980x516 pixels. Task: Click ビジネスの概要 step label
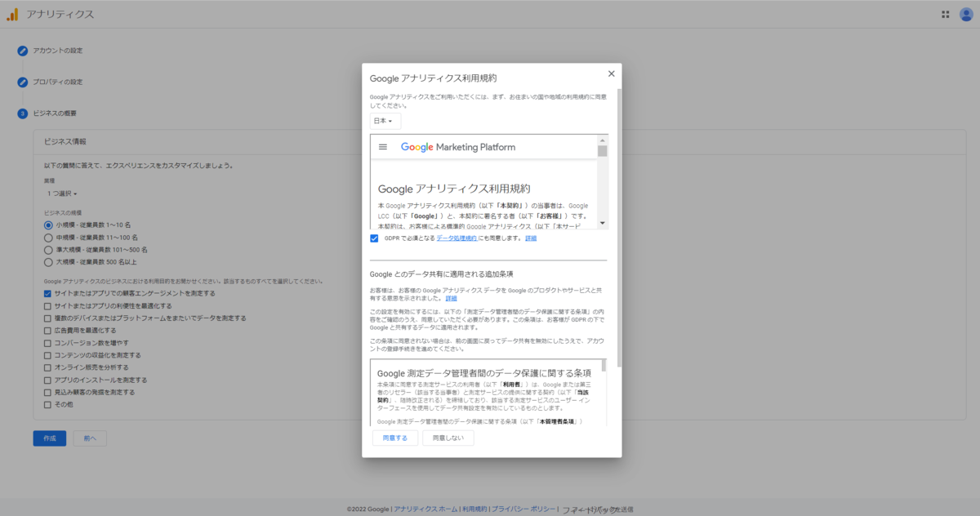(x=55, y=113)
